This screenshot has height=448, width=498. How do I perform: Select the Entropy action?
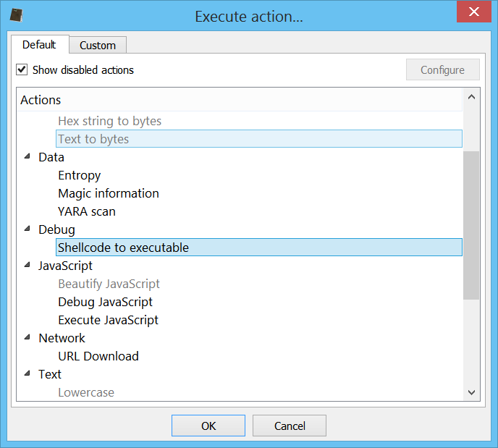[80, 175]
